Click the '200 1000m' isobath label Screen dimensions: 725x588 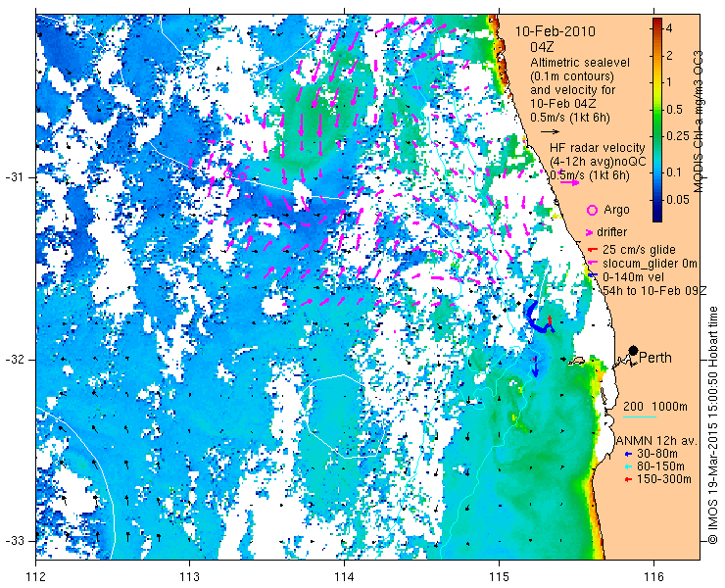(x=655, y=407)
